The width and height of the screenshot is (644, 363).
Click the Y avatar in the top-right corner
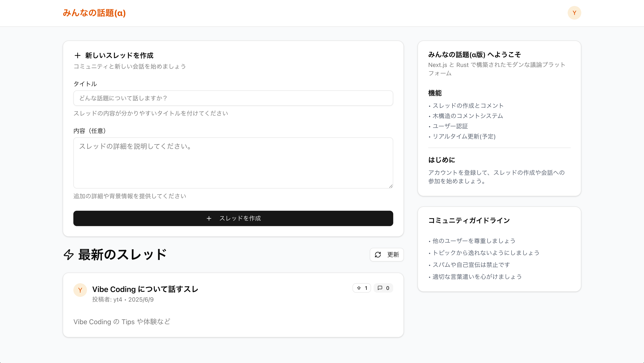click(x=574, y=13)
